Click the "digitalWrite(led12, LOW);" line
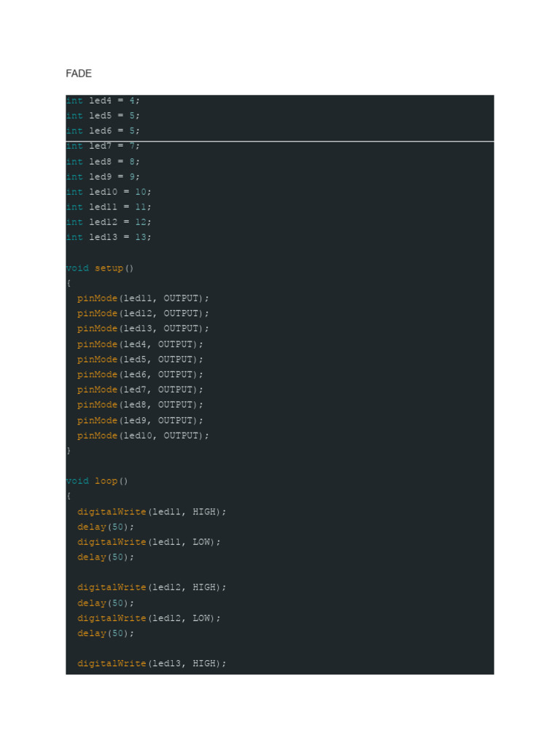Viewport: 560px width, 747px height. (149, 618)
